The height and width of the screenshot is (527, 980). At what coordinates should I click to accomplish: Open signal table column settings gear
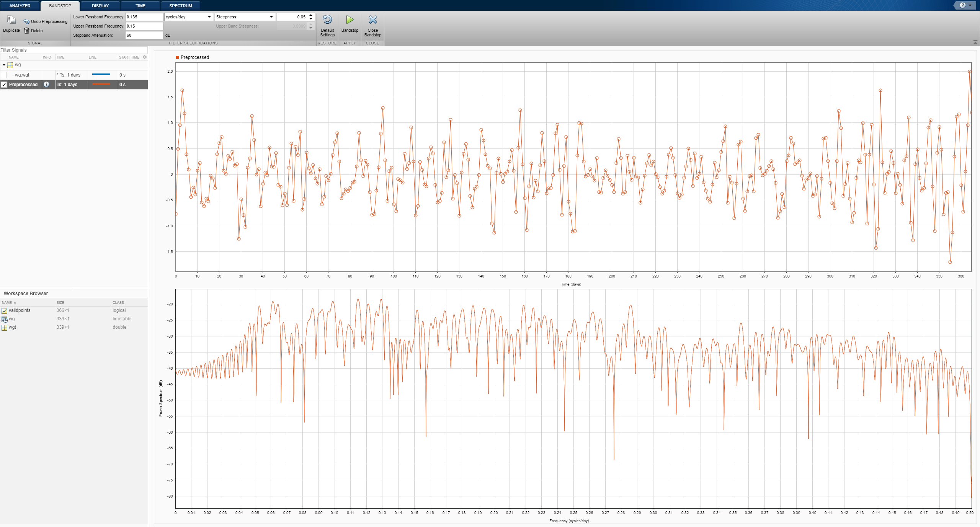pos(145,57)
